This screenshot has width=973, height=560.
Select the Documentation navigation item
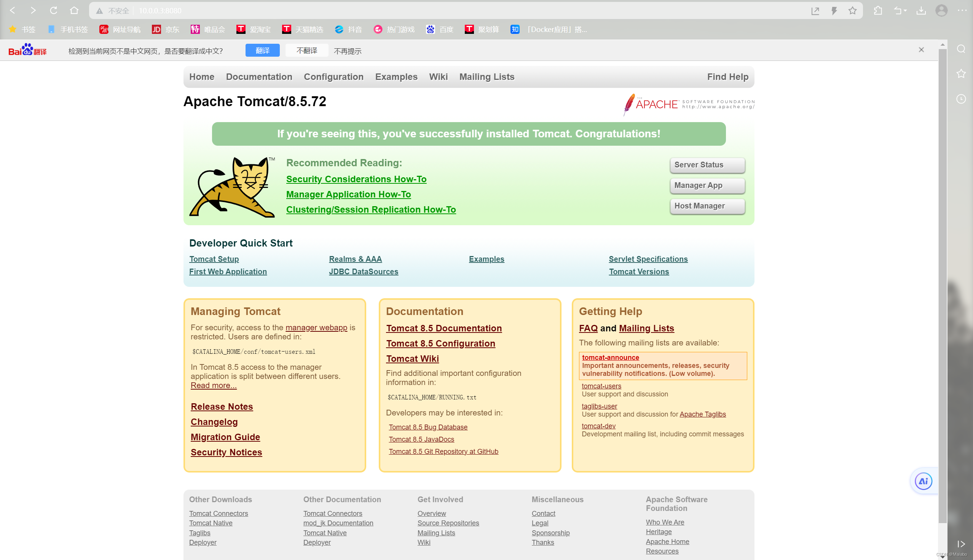(x=259, y=76)
